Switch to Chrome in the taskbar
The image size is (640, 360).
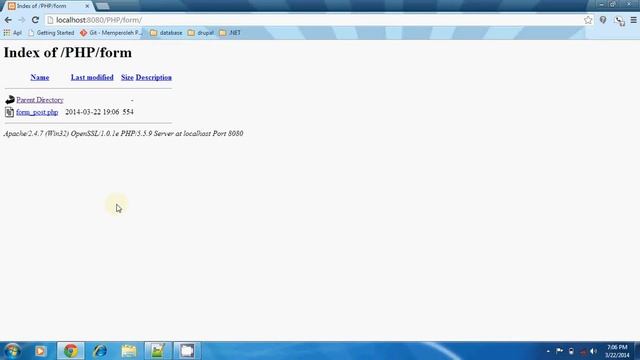71,351
